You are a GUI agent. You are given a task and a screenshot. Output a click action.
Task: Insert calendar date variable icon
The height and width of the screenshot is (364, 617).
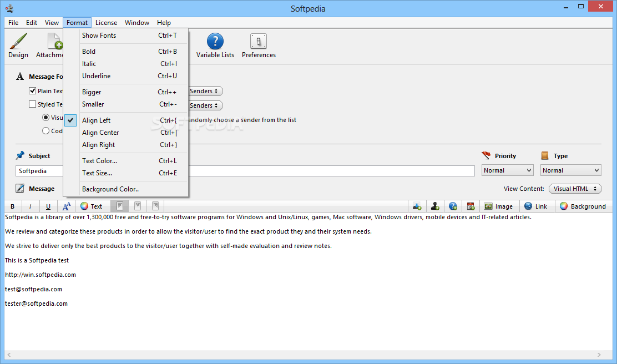pyautogui.click(x=471, y=206)
